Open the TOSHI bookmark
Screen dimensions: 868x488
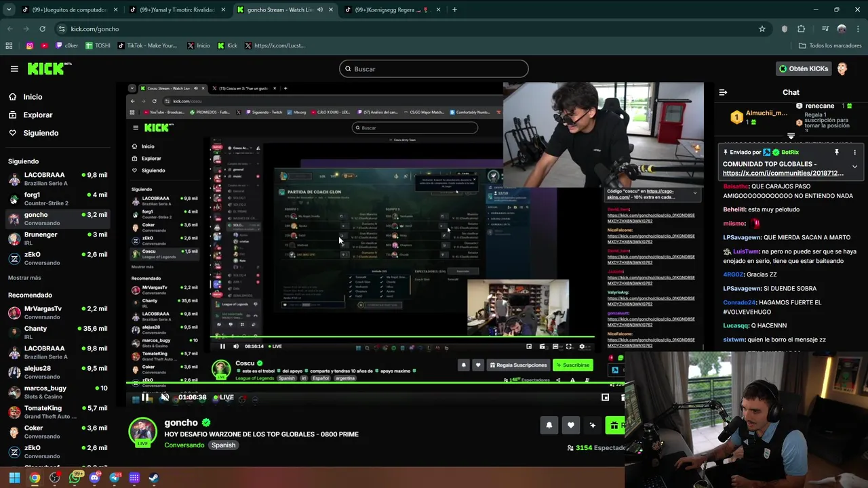click(98, 45)
